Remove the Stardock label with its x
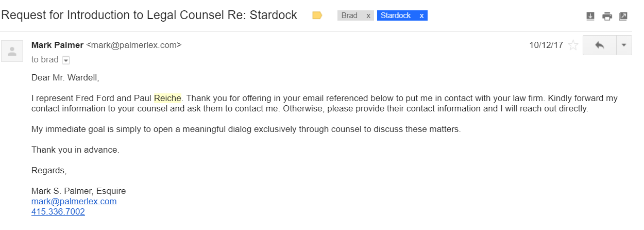This screenshot has height=230, width=644. (x=421, y=15)
